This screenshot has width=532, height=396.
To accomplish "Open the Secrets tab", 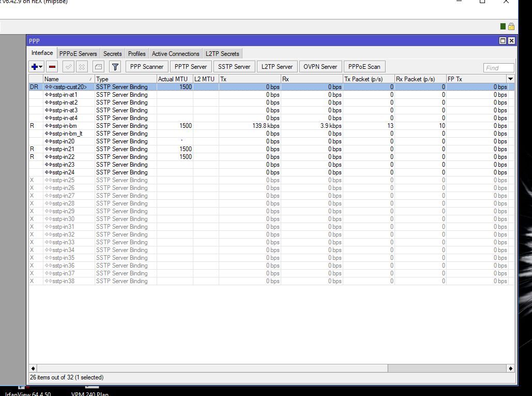I will (112, 54).
